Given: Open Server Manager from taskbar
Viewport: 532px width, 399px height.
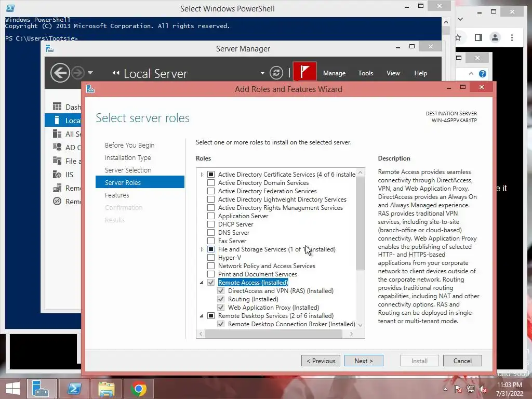Looking at the screenshot, I should [41, 389].
